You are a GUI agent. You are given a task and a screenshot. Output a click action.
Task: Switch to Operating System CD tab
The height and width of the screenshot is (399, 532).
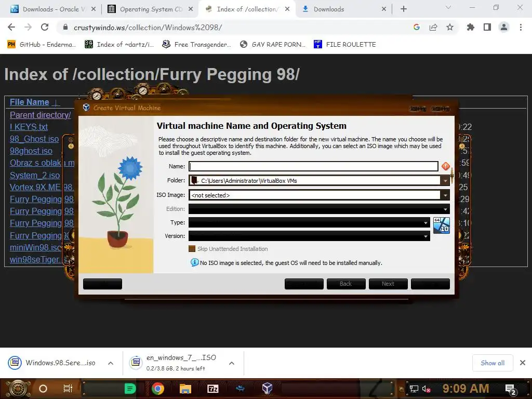(x=150, y=9)
